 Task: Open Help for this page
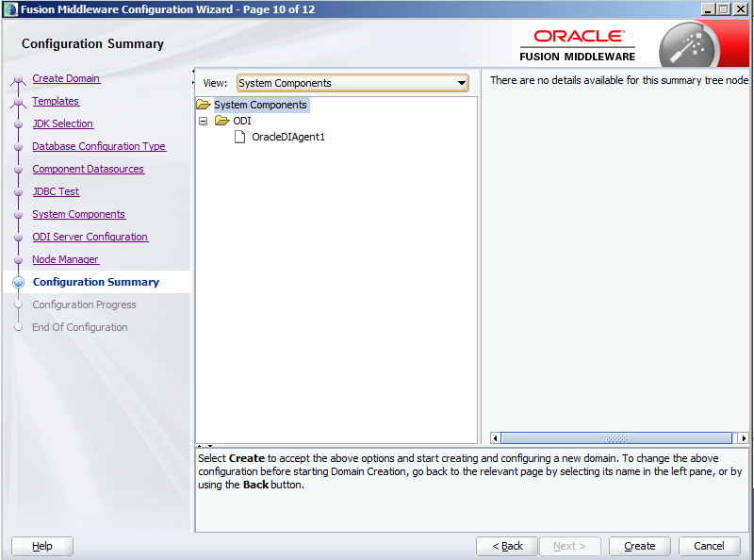click(x=42, y=546)
